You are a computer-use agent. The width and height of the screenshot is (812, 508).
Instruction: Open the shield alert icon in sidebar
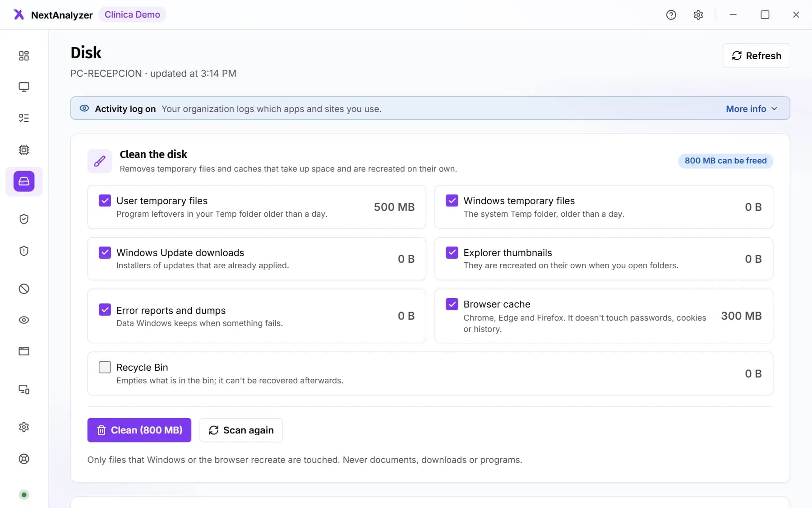click(24, 251)
